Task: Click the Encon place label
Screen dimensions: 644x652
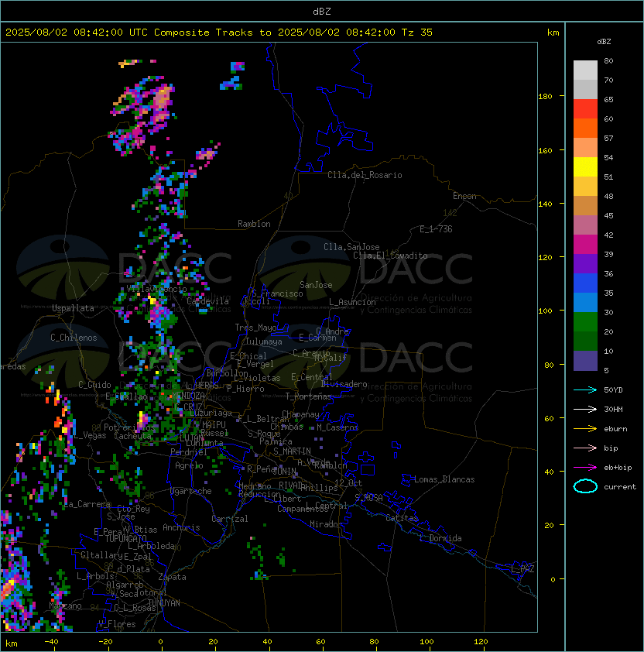Action: 464,196
